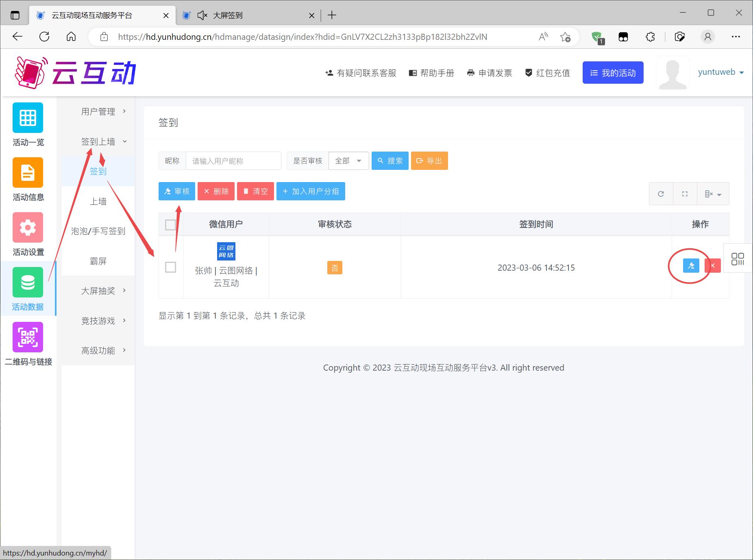Check the select-all checkbox in table header
Image resolution: width=753 pixels, height=560 pixels.
(x=171, y=225)
